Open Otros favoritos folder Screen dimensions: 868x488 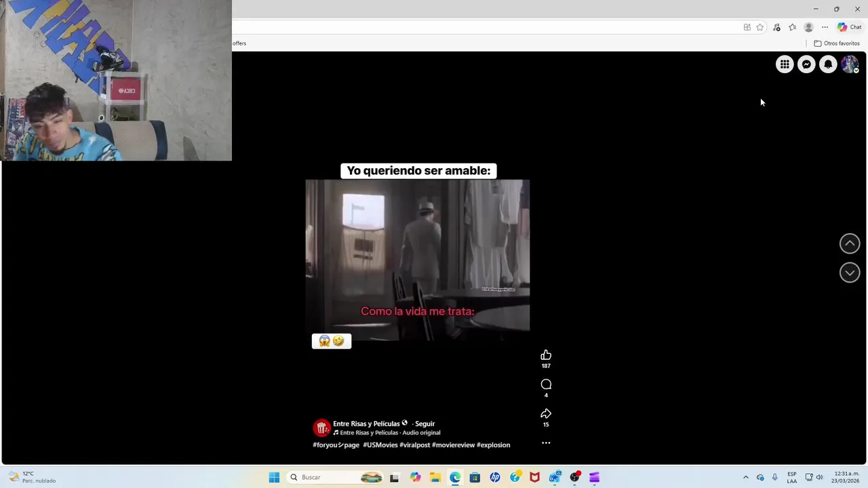[837, 43]
